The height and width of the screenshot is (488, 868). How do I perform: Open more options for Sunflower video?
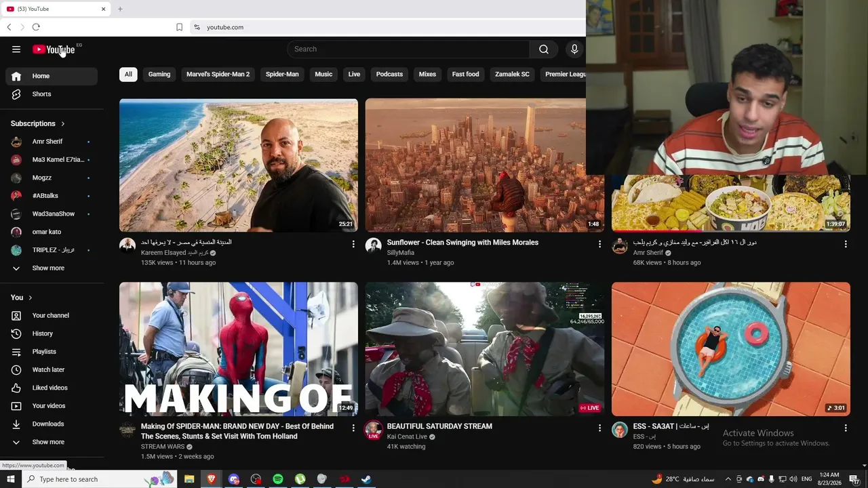[x=599, y=244]
